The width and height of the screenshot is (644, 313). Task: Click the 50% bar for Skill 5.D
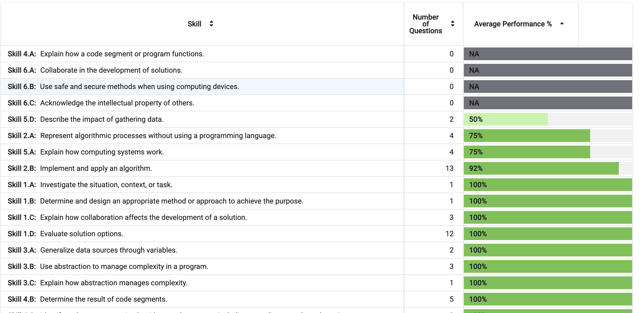click(506, 119)
